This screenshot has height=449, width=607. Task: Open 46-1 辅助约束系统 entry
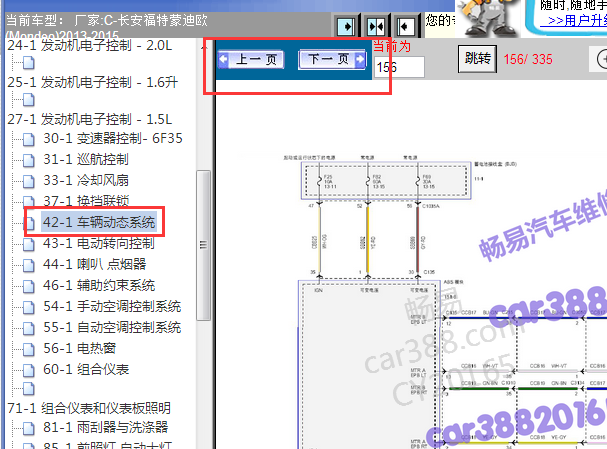pos(99,285)
